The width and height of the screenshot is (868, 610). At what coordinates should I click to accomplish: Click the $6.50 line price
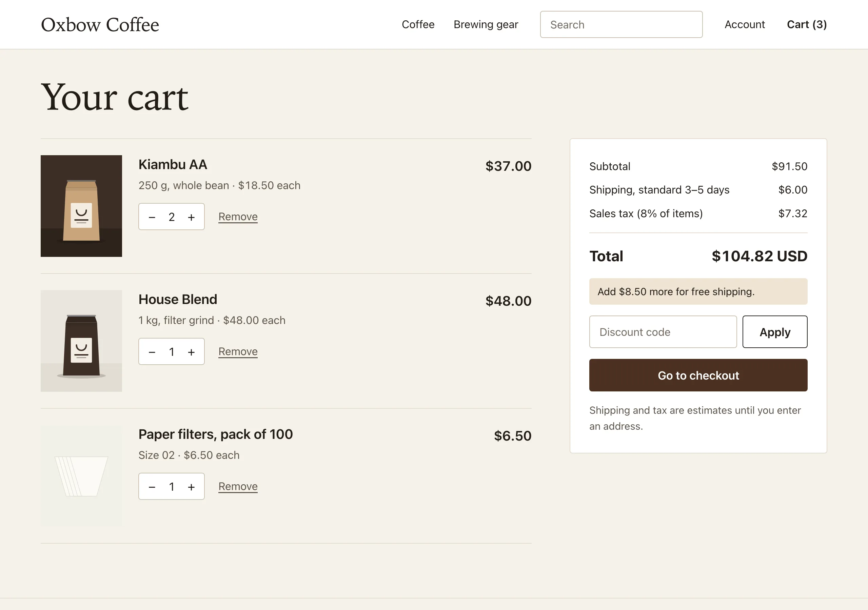coord(513,436)
